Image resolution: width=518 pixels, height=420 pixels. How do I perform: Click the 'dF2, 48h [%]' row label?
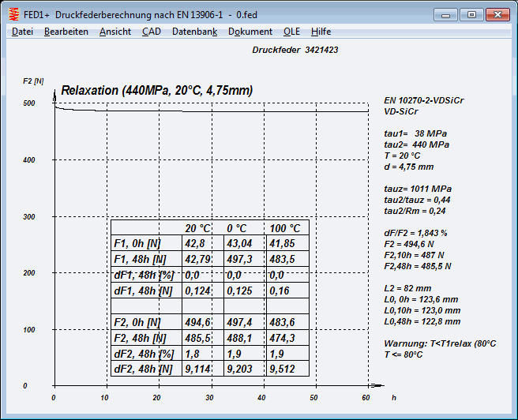[143, 353]
